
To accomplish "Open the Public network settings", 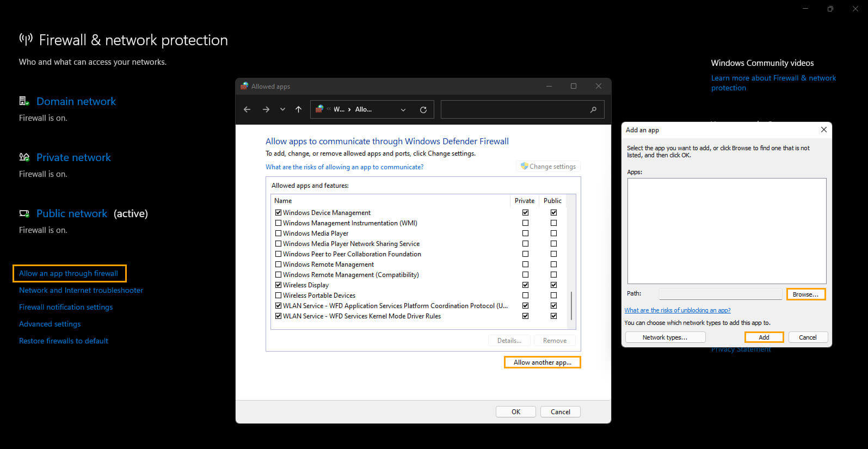I will (x=72, y=213).
